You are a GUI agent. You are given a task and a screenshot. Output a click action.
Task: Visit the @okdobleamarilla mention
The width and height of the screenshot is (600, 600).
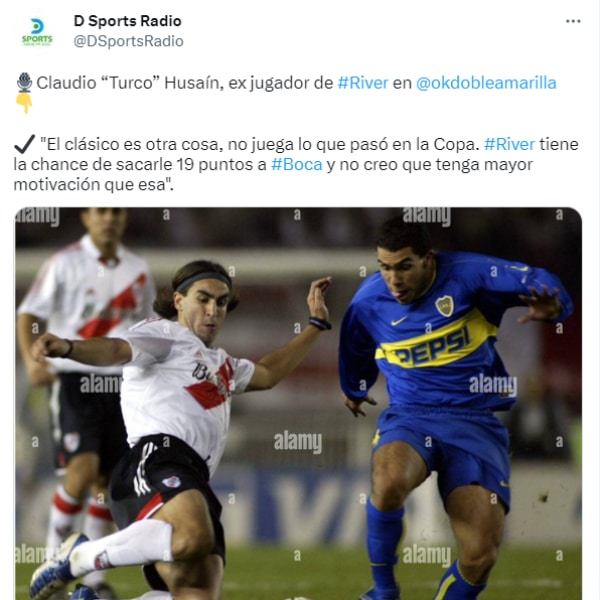point(486,83)
